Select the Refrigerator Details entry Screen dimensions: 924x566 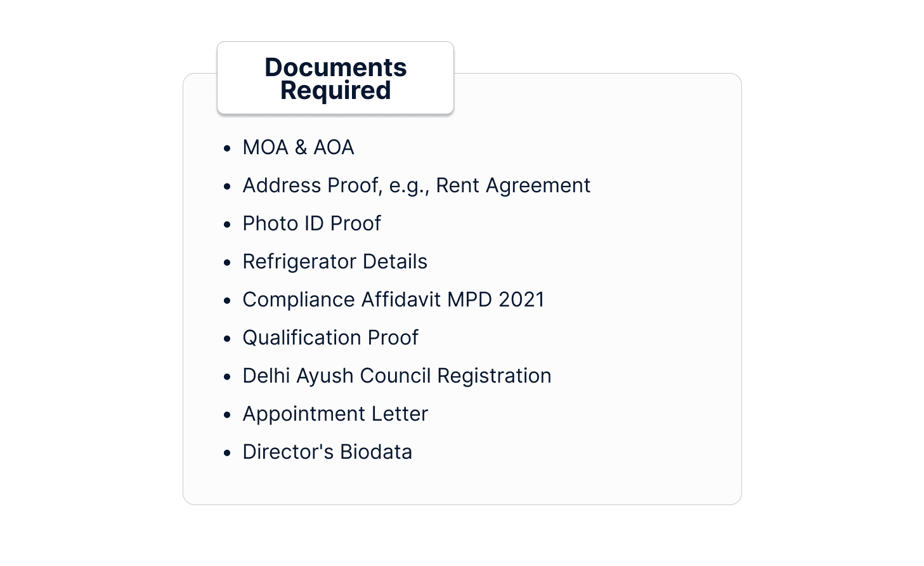335,261
